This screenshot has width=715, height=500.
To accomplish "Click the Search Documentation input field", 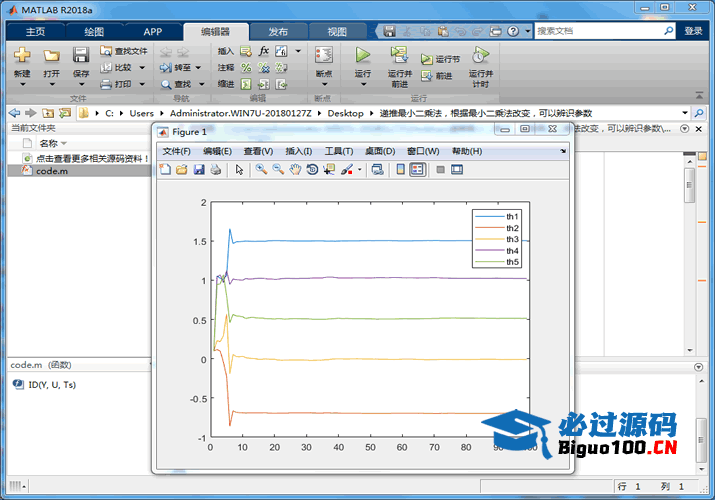I will coord(599,31).
